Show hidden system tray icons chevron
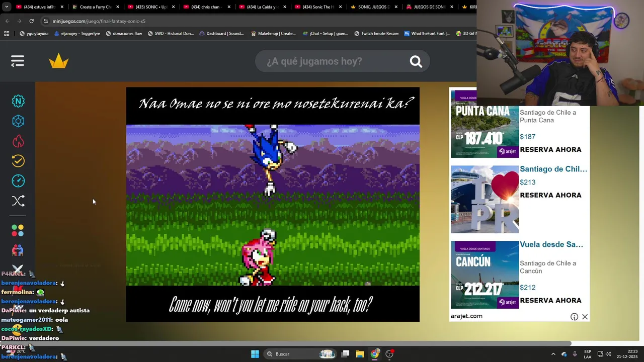Screen dimensions: 644x362 pos(553,354)
